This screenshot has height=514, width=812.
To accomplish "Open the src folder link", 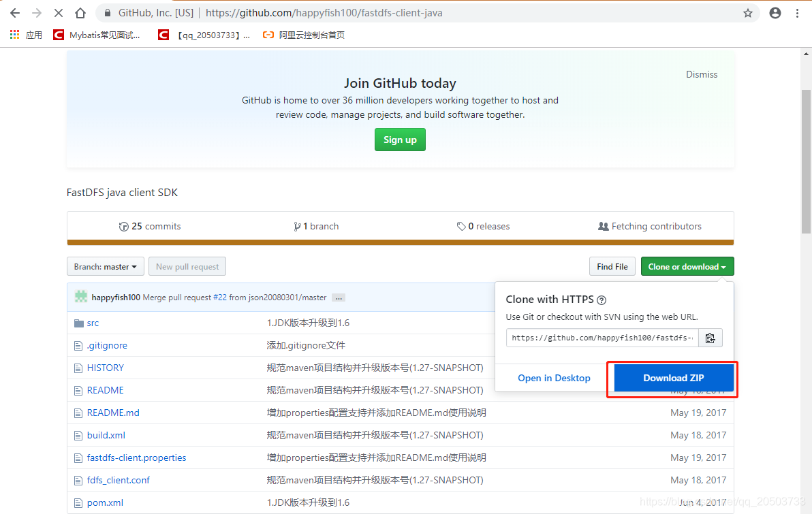I will pos(93,323).
